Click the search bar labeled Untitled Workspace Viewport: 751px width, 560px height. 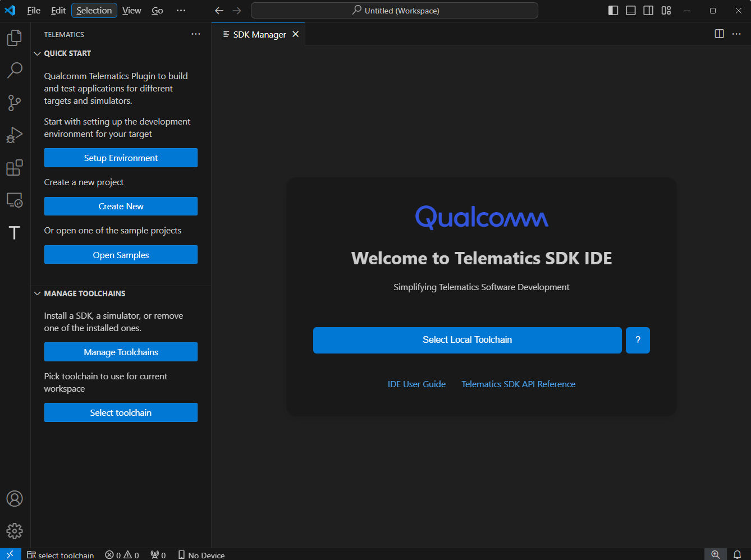(394, 10)
